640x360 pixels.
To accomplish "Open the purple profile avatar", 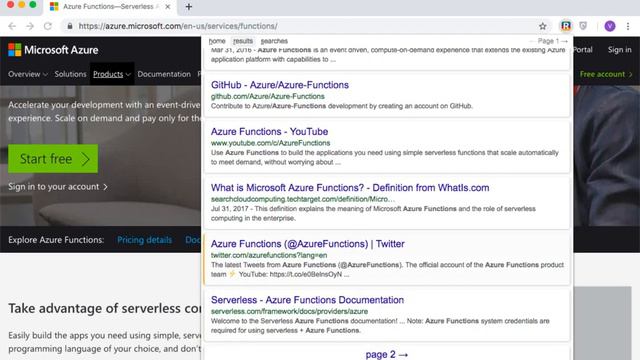I will click(x=610, y=26).
